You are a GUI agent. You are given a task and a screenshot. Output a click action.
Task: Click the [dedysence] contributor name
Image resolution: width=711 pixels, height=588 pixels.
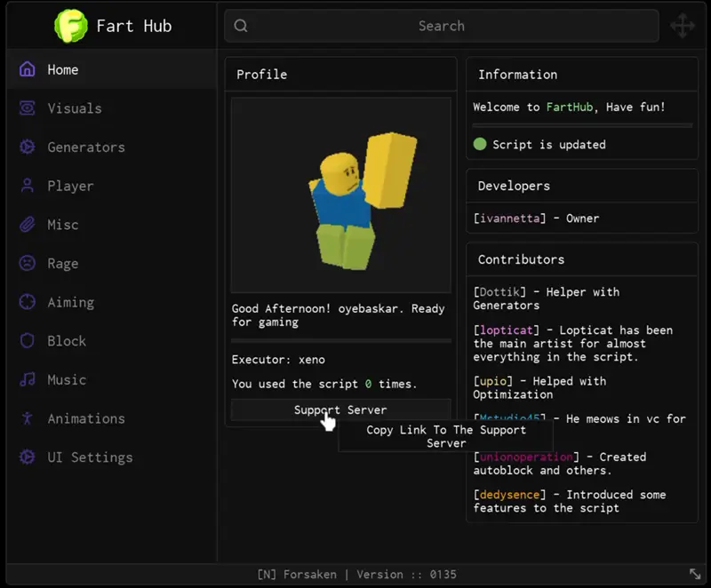click(x=509, y=495)
